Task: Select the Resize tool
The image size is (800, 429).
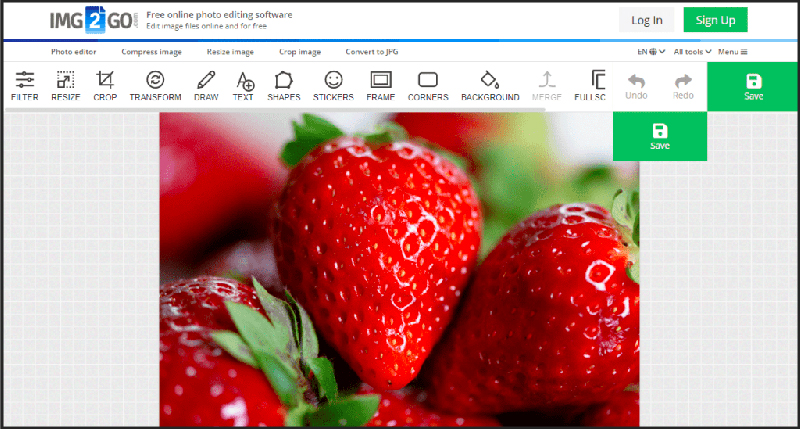Action: point(65,86)
